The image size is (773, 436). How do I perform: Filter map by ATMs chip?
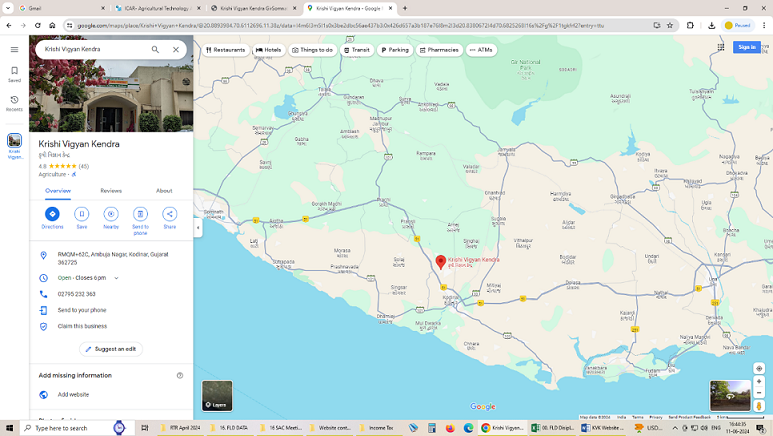pos(481,50)
